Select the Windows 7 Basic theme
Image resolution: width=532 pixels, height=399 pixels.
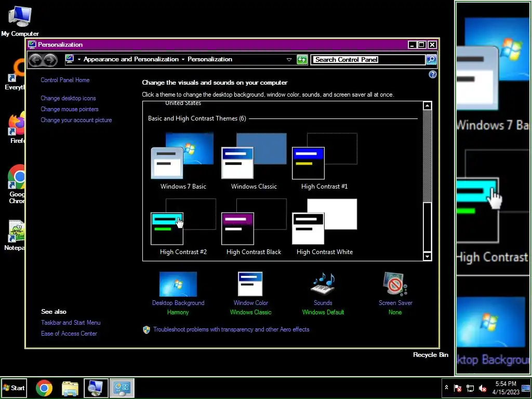[183, 161]
